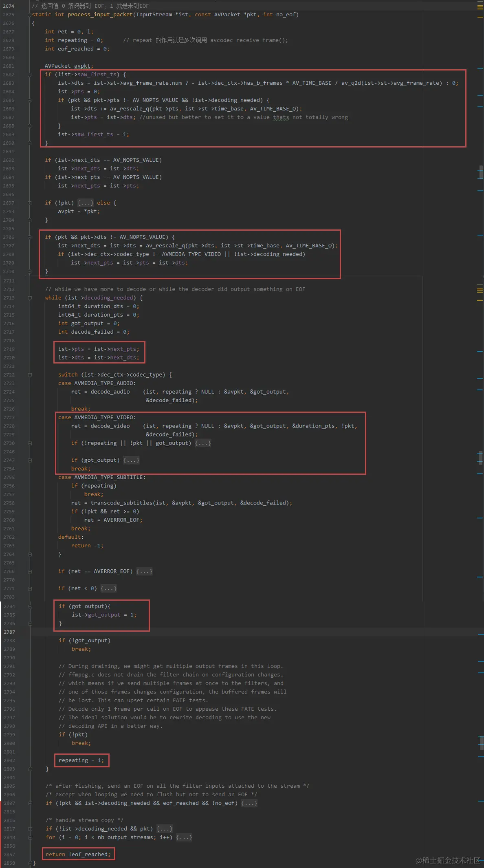
Task: Expand the fold marker at line 2771
Action: click(29, 589)
